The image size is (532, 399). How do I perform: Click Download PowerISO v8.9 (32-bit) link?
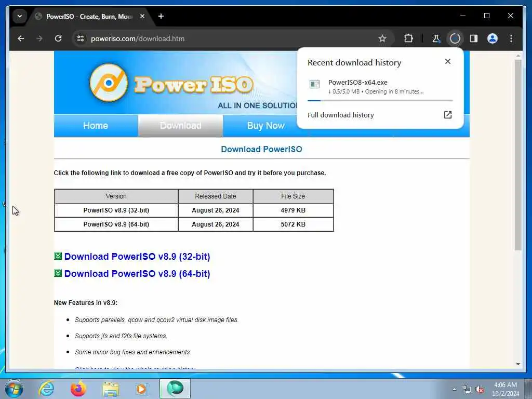point(137,257)
